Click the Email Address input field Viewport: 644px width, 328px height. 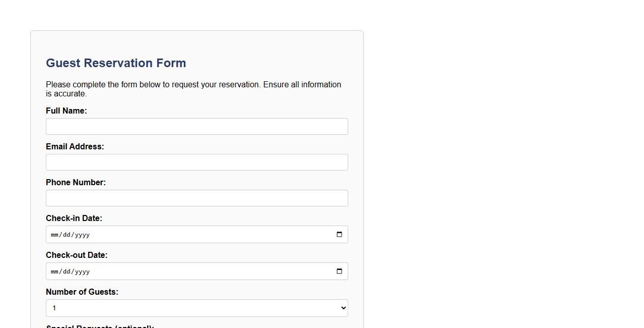pyautogui.click(x=197, y=162)
